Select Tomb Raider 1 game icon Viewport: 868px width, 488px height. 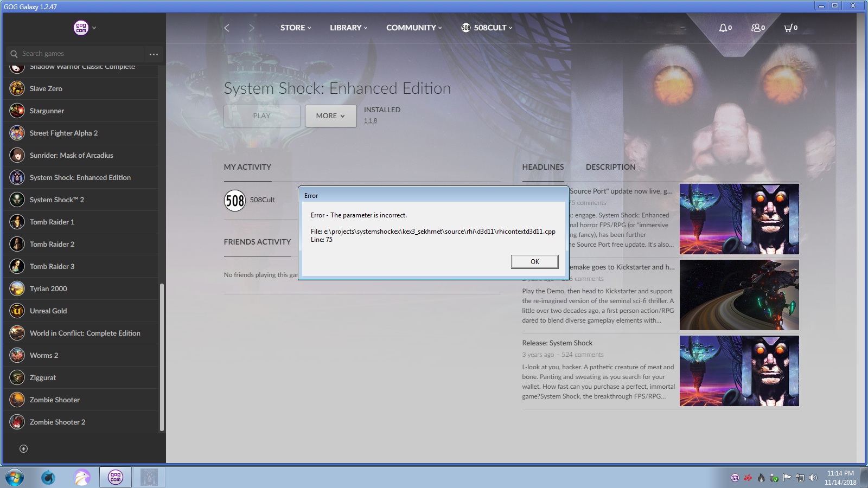[x=17, y=222]
